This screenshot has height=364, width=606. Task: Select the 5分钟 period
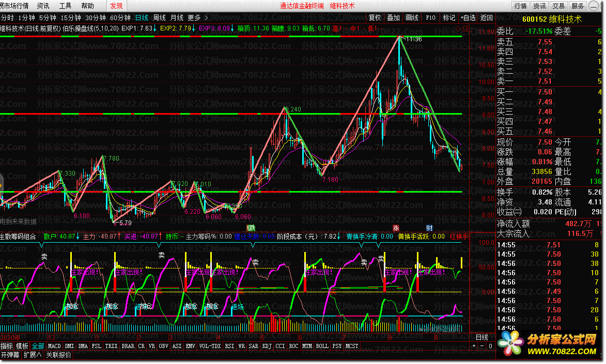click(x=48, y=18)
